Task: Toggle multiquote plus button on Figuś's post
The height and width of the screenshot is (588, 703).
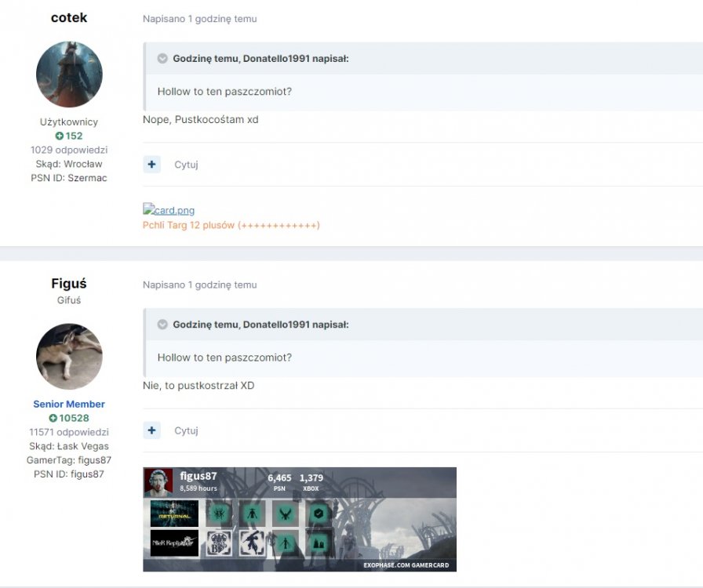Action: pyautogui.click(x=152, y=430)
